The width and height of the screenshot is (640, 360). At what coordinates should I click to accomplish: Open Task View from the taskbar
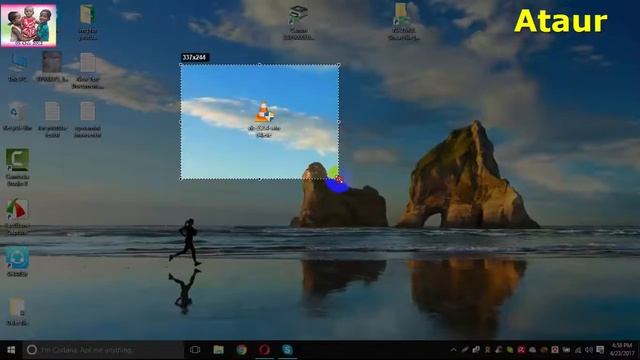195,350
